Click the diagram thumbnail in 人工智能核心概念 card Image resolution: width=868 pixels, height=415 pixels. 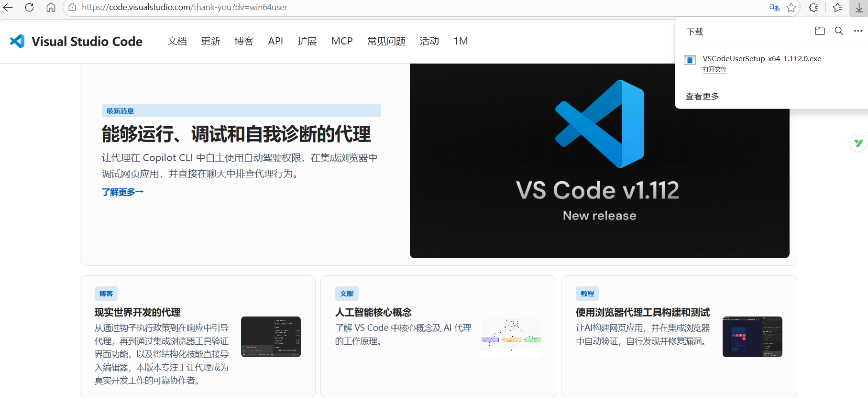point(511,337)
